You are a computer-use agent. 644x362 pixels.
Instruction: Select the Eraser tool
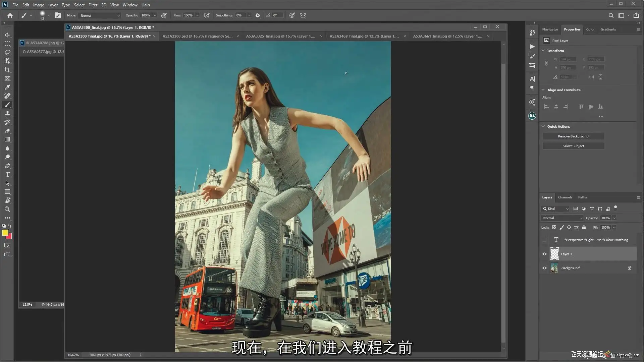[x=7, y=131]
